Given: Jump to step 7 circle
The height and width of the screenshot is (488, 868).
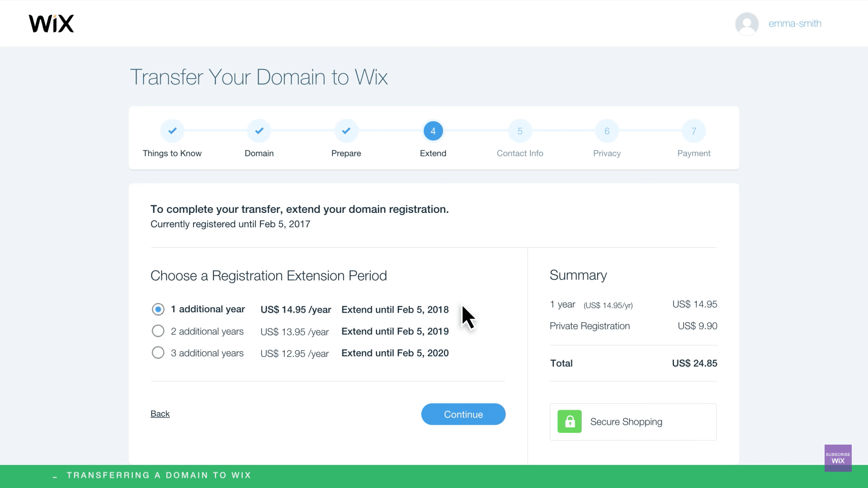Looking at the screenshot, I should click(x=694, y=131).
